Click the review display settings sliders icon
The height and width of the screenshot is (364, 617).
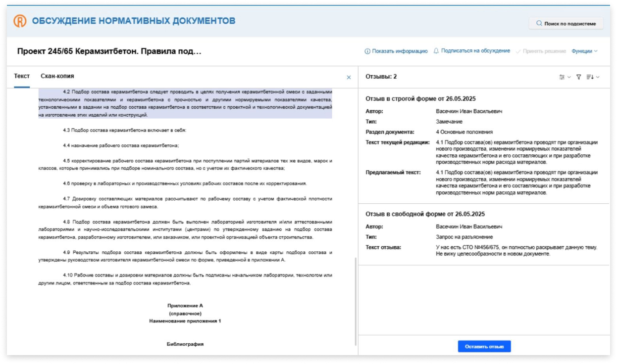click(562, 77)
